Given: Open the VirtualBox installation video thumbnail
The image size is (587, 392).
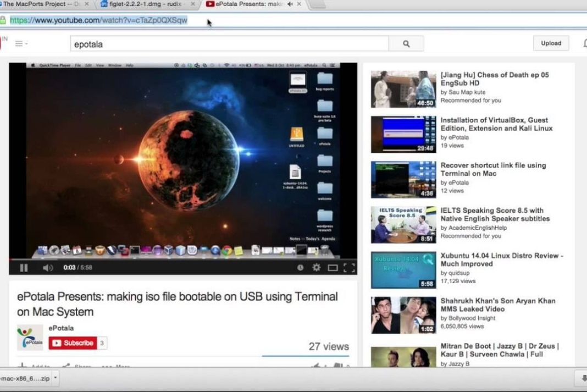Looking at the screenshot, I should click(x=403, y=134).
